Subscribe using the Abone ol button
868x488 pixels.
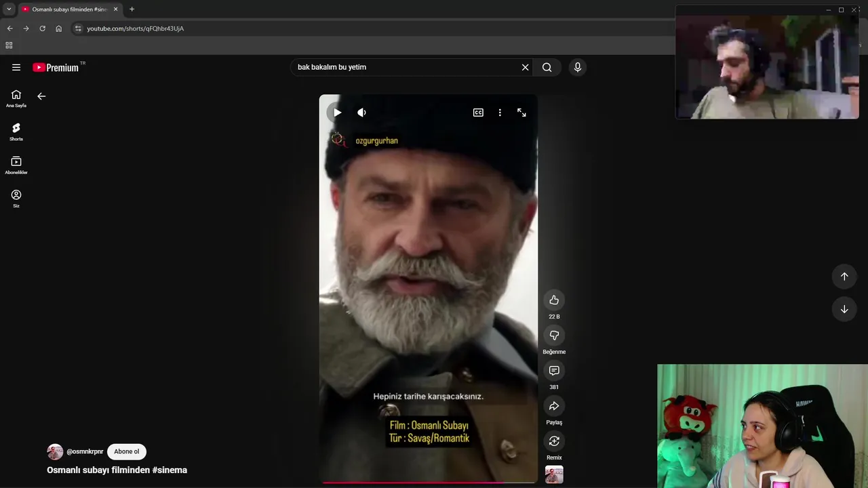point(127,452)
